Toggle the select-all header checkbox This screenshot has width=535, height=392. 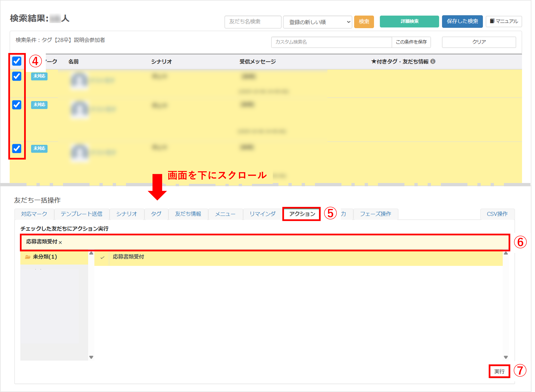17,61
